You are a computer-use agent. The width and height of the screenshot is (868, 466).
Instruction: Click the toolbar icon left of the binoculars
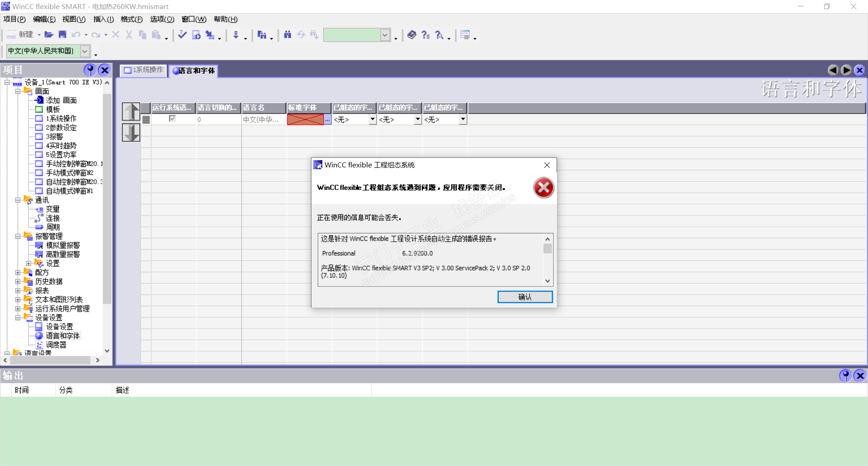pyautogui.click(x=262, y=35)
